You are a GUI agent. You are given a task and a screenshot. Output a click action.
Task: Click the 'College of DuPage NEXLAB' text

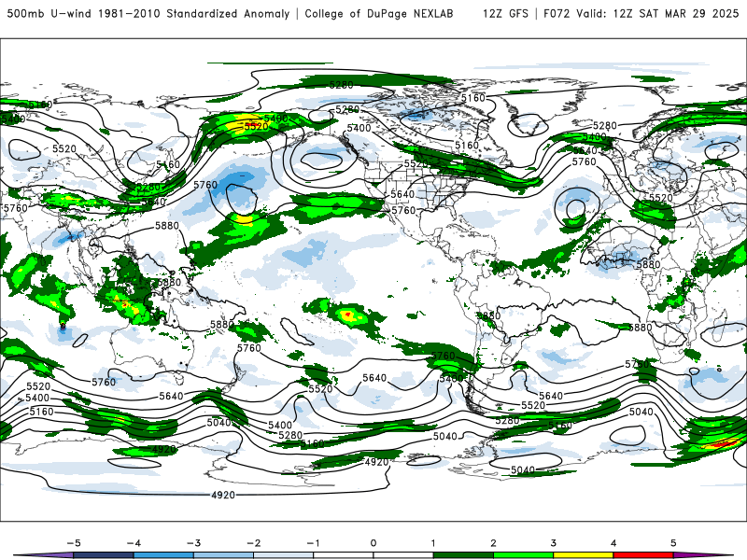379,13
